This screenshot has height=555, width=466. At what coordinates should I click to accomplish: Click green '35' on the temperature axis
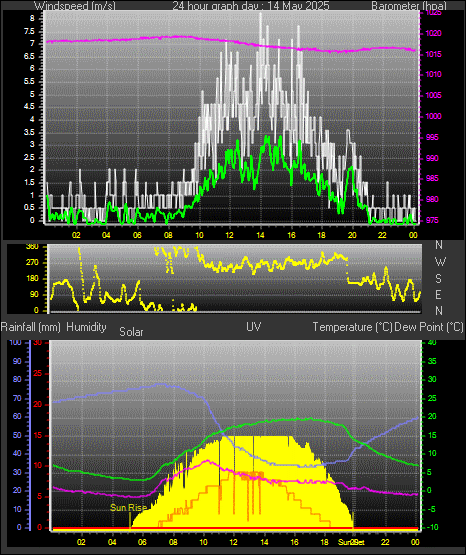pyautogui.click(x=432, y=361)
